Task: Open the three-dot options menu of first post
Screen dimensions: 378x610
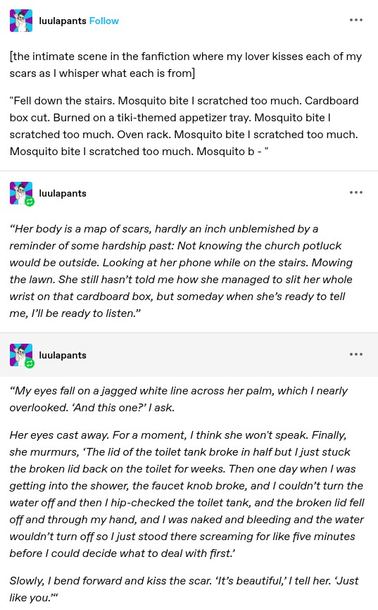Action: point(356,20)
